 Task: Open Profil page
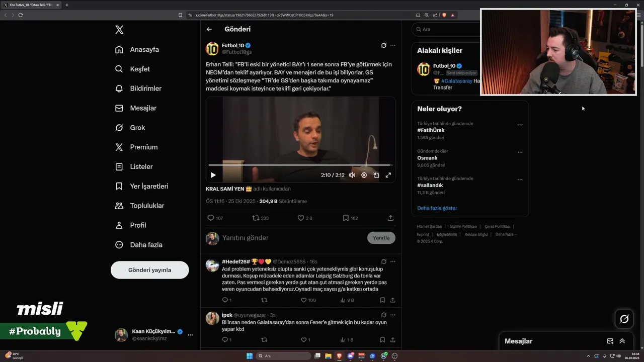130,225
